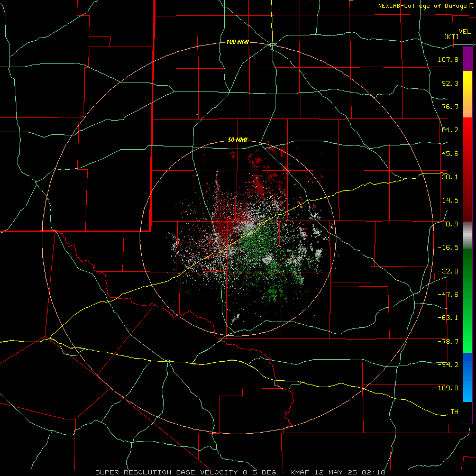
Task: Click the -94.2 velocity scale value
Action: click(448, 365)
